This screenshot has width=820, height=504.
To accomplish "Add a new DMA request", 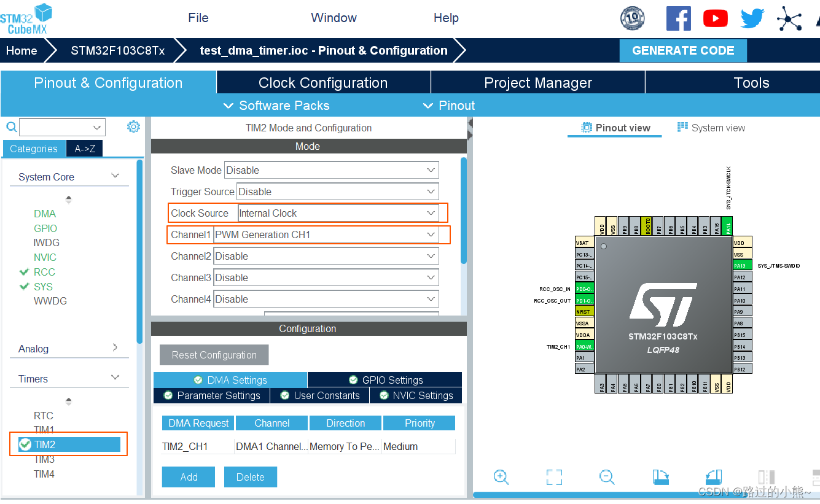I will pos(189,477).
